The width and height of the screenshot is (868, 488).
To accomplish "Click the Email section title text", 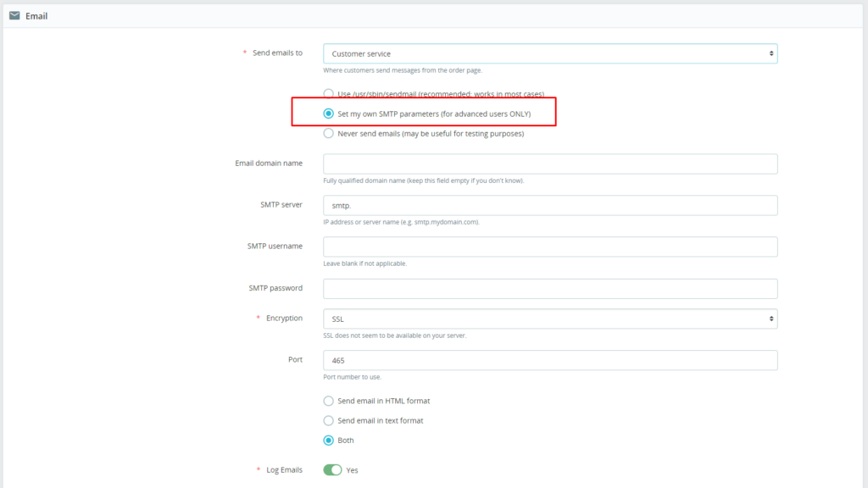I will click(36, 16).
